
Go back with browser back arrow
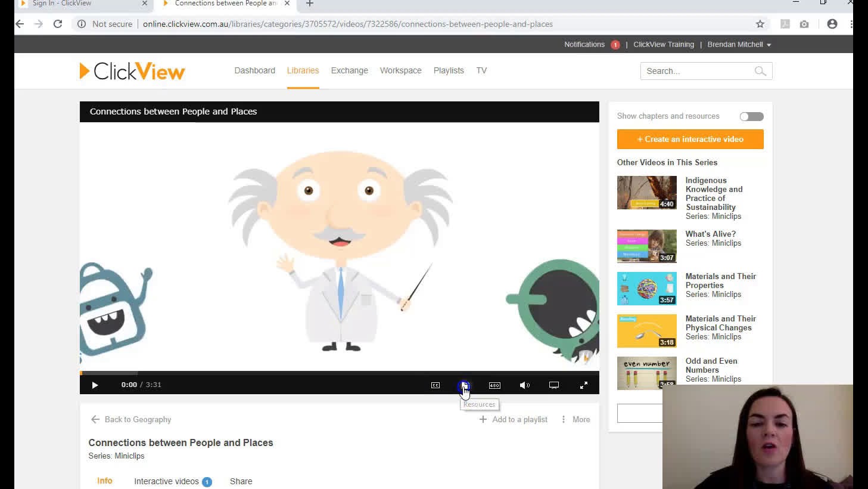(x=20, y=24)
